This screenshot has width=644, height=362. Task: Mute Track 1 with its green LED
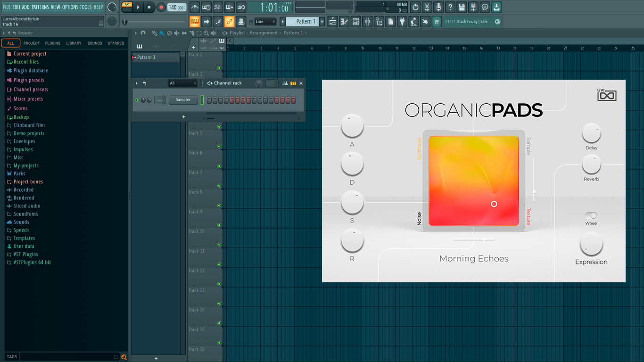point(219,68)
